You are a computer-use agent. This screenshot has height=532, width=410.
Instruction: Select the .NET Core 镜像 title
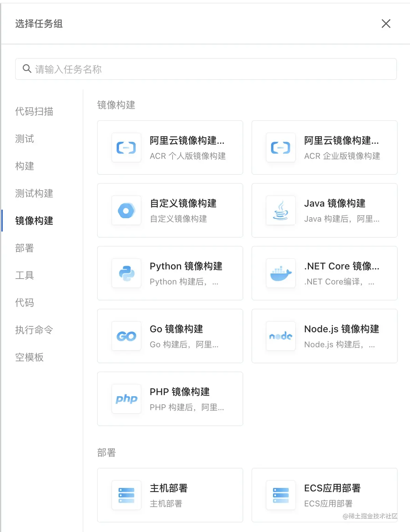click(342, 266)
